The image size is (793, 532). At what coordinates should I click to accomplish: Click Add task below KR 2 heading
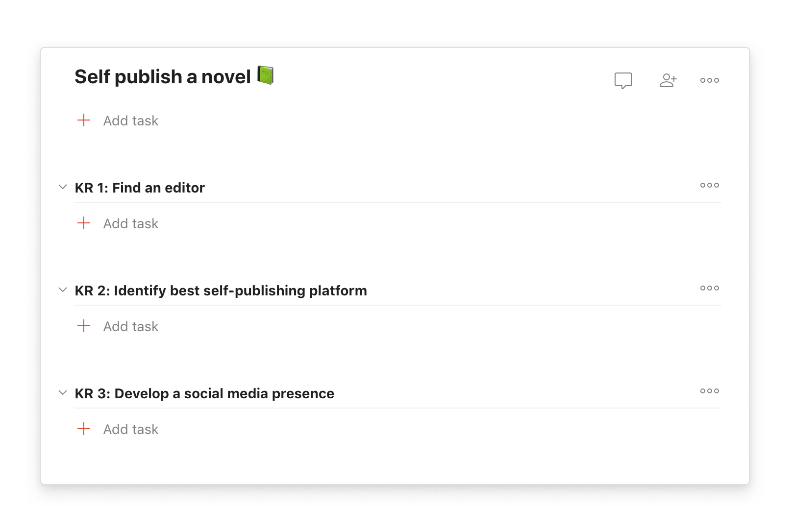(x=130, y=325)
